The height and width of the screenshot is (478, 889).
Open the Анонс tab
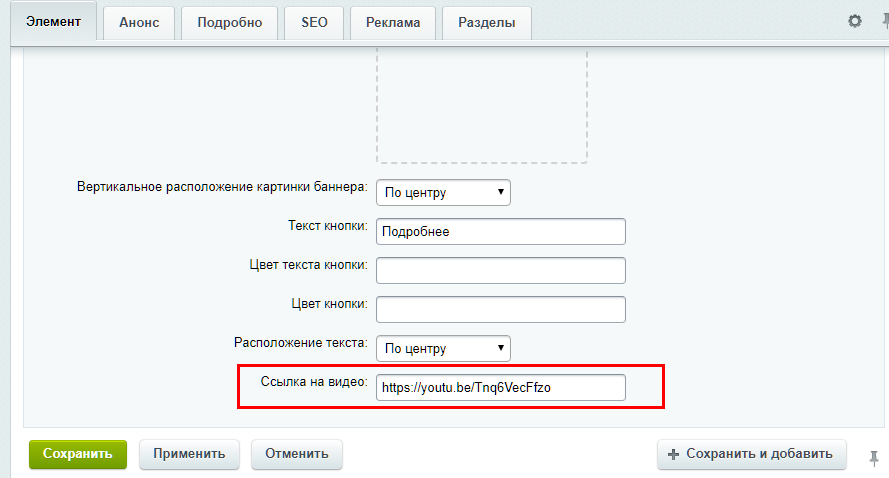[139, 22]
